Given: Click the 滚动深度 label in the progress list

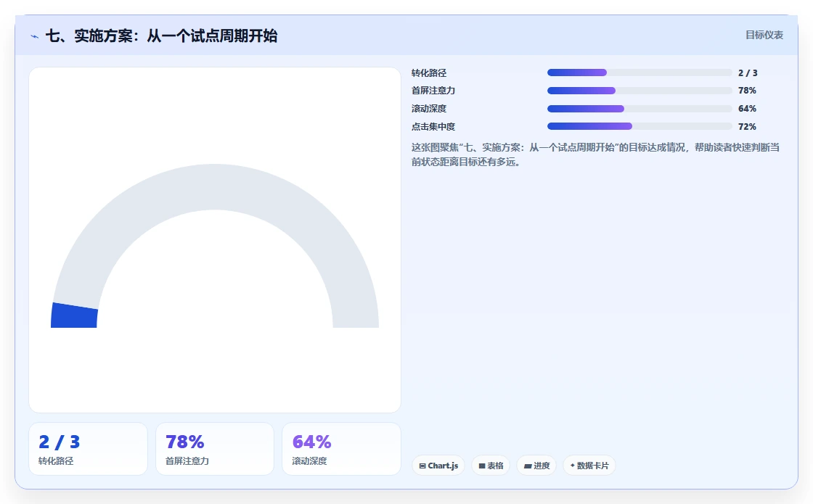Looking at the screenshot, I should (429, 109).
